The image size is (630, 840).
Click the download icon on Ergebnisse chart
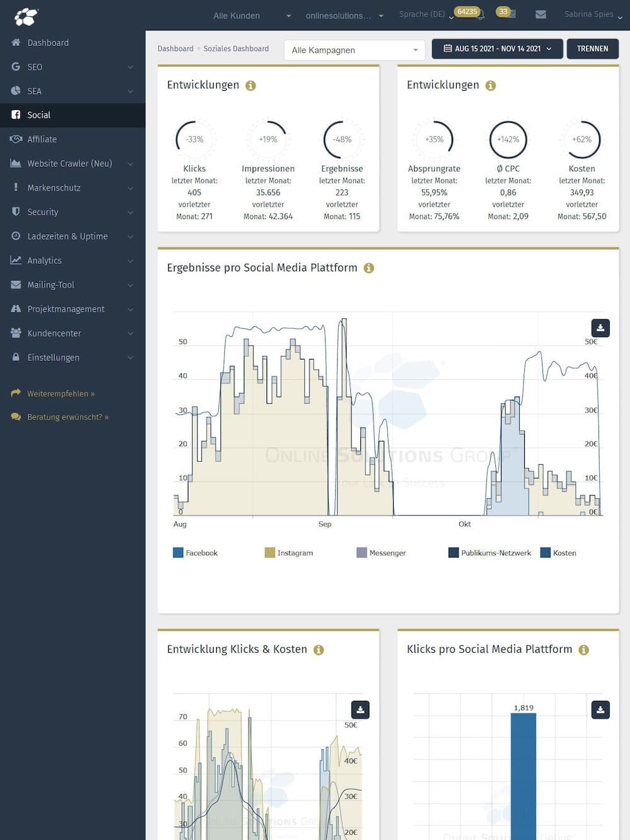(600, 327)
